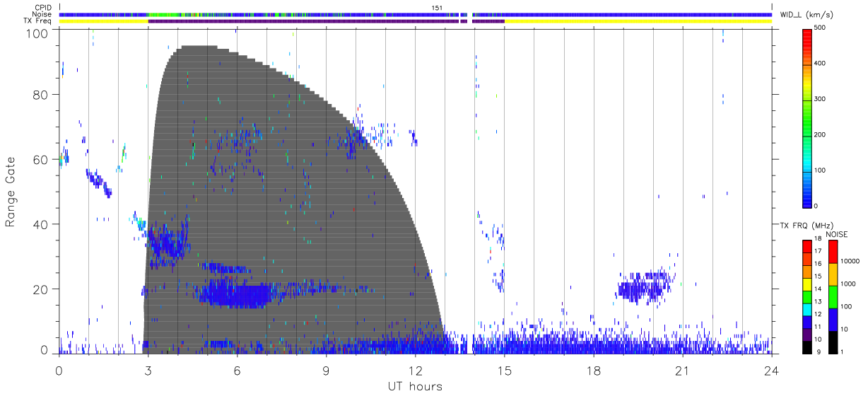The image size is (868, 401).
Task: Click the 17 label on TX FRQ scale
Action: (x=818, y=251)
